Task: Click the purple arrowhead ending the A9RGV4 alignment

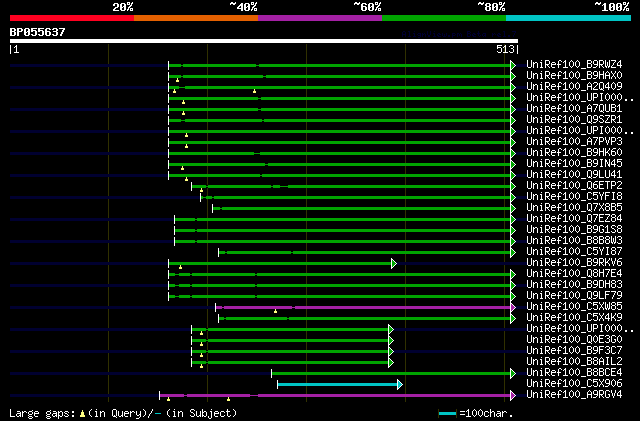Action: pos(513,395)
